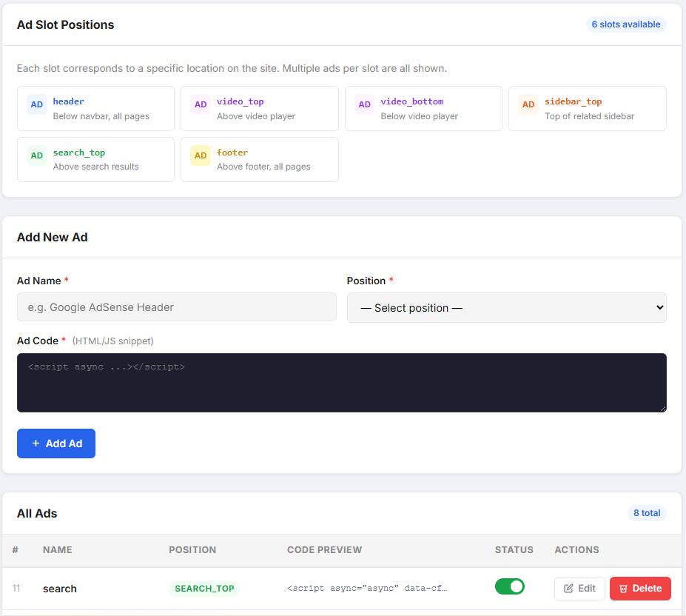
Task: Click 'Above footer, all pages' description
Action: [x=263, y=167]
